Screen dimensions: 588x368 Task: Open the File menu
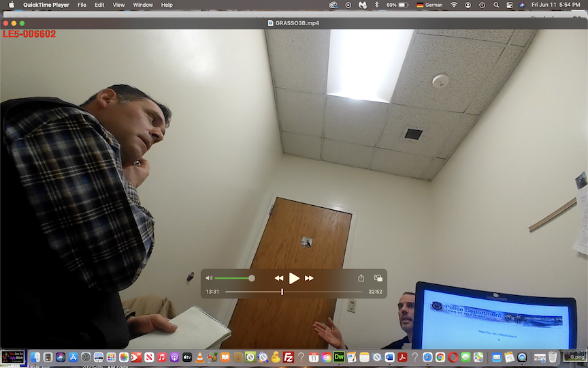tap(82, 5)
